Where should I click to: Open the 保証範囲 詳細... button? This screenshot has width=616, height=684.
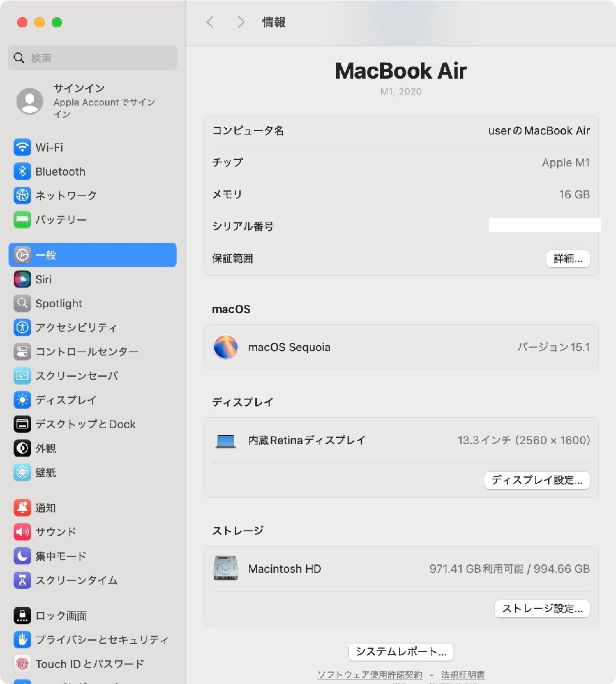568,258
